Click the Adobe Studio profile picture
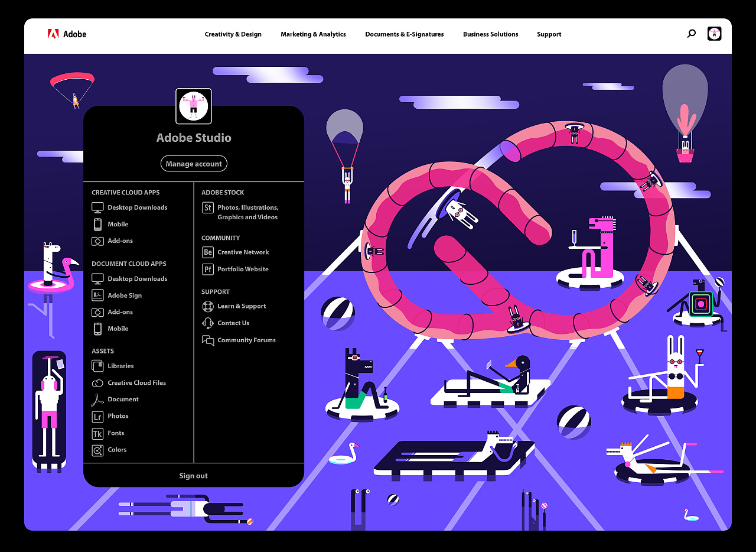 [x=194, y=106]
